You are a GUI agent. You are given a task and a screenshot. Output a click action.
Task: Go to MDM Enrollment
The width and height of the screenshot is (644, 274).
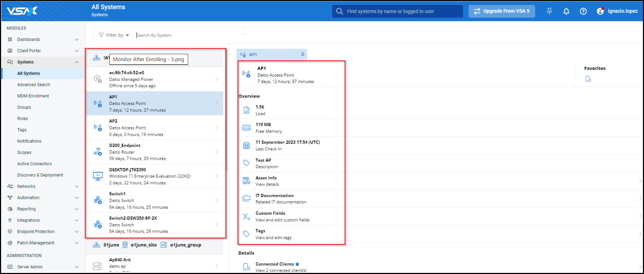pos(33,96)
